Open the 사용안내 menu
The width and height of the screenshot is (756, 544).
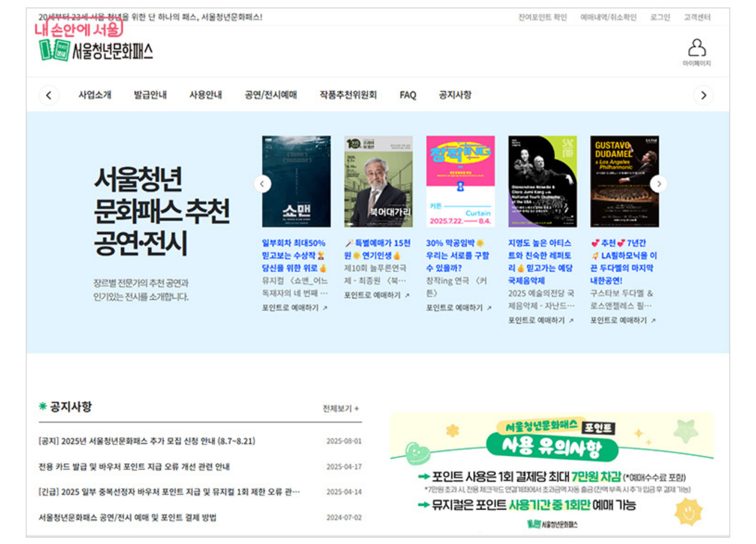coord(206,95)
